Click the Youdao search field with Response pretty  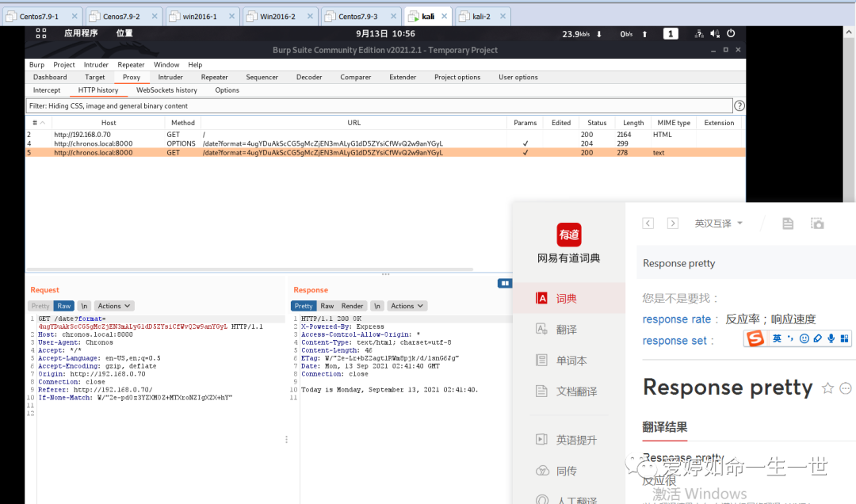tap(747, 263)
